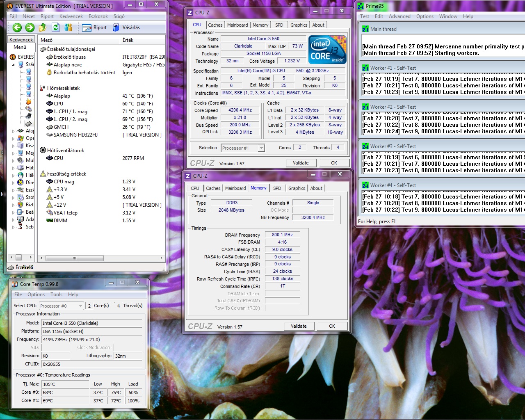Click Validate in the lower CPU-Z window

point(299,326)
